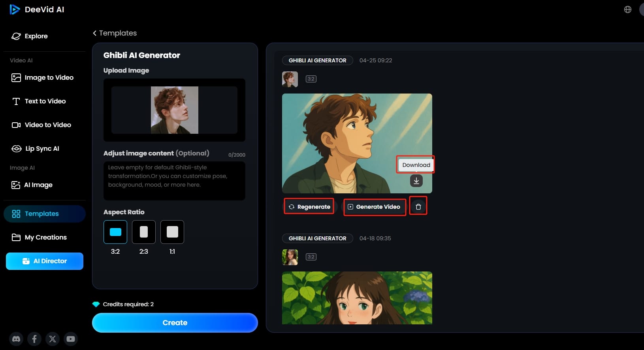The image size is (644, 350).
Task: Go back via Templates chevron
Action: pos(95,33)
